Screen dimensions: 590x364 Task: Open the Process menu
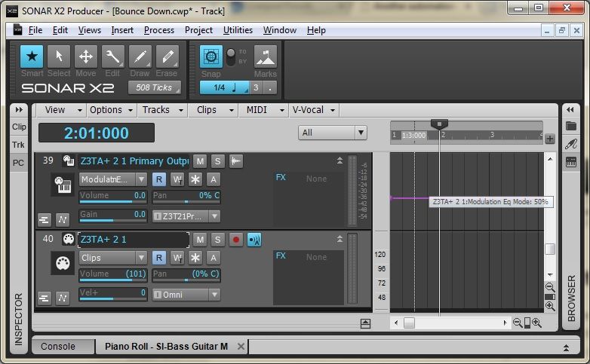(x=158, y=30)
